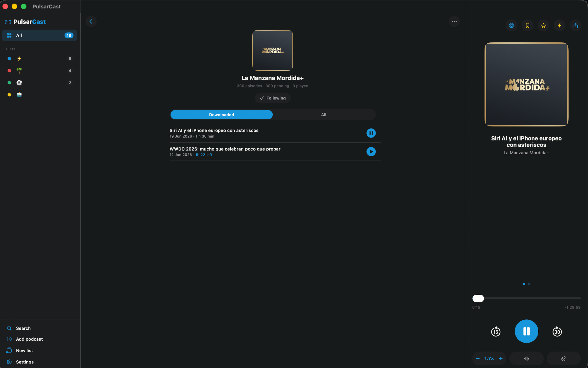588x368 pixels.
Task: Open the soccer ball list
Action: coord(39,83)
